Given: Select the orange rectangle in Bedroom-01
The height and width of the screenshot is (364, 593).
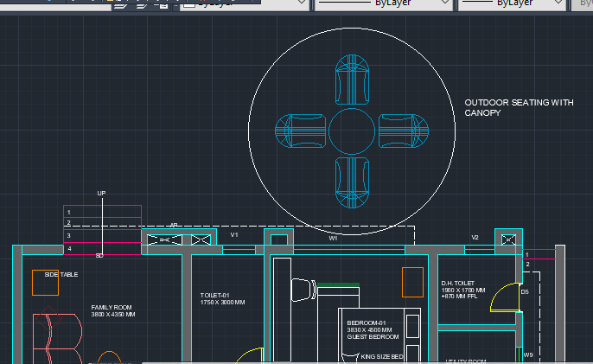Looking at the screenshot, I should (412, 282).
